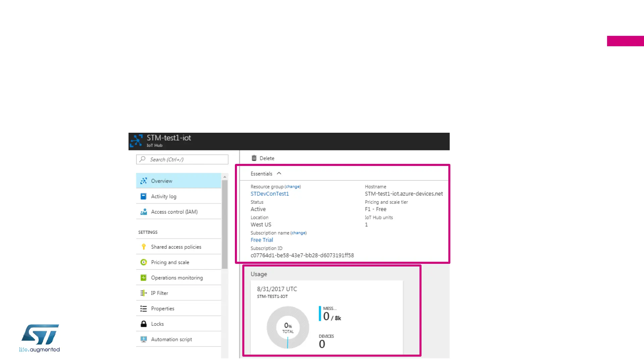Click the SETTINGS section header
This screenshot has height=362, width=644.
pos(148,232)
